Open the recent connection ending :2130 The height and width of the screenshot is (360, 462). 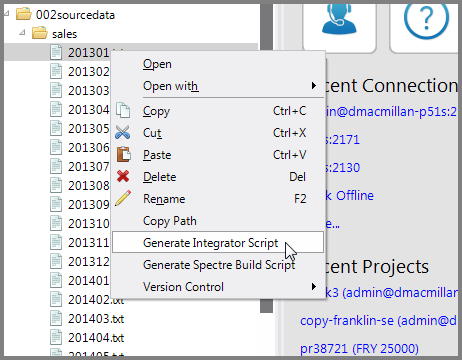343,167
